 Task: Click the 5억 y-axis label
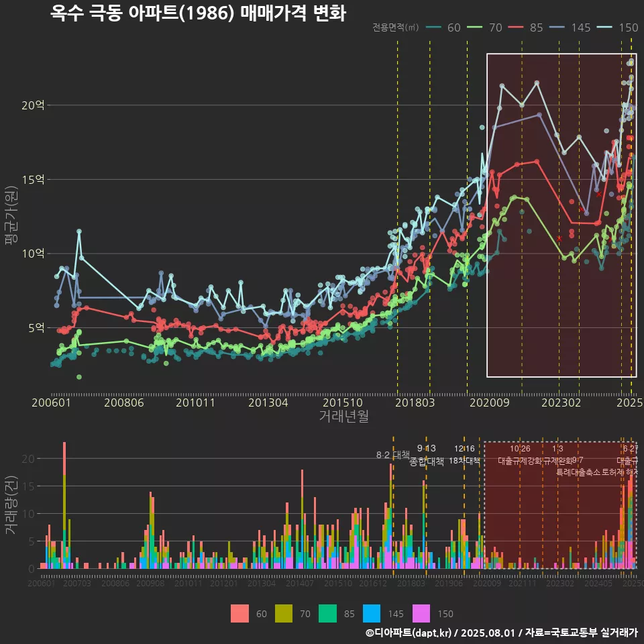[x=36, y=328]
